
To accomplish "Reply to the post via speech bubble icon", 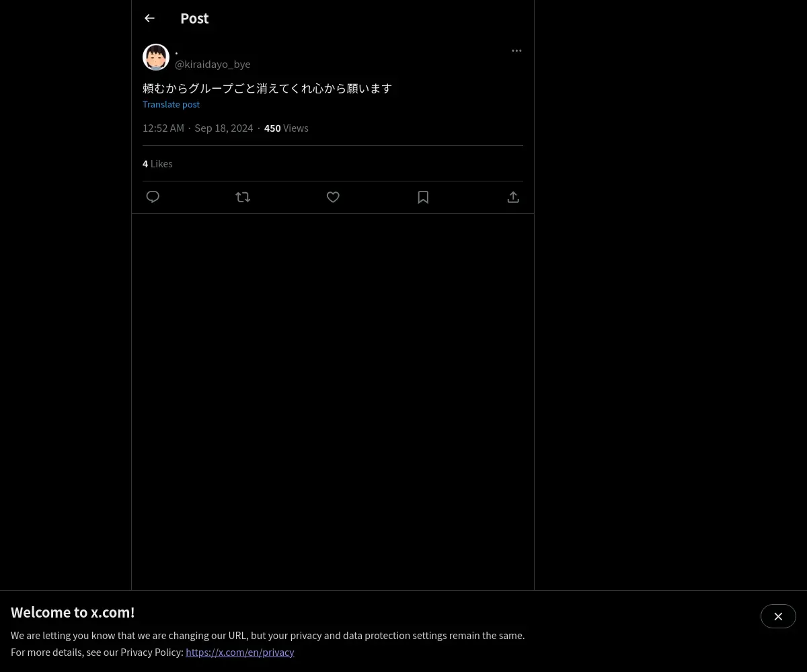I will click(x=153, y=197).
